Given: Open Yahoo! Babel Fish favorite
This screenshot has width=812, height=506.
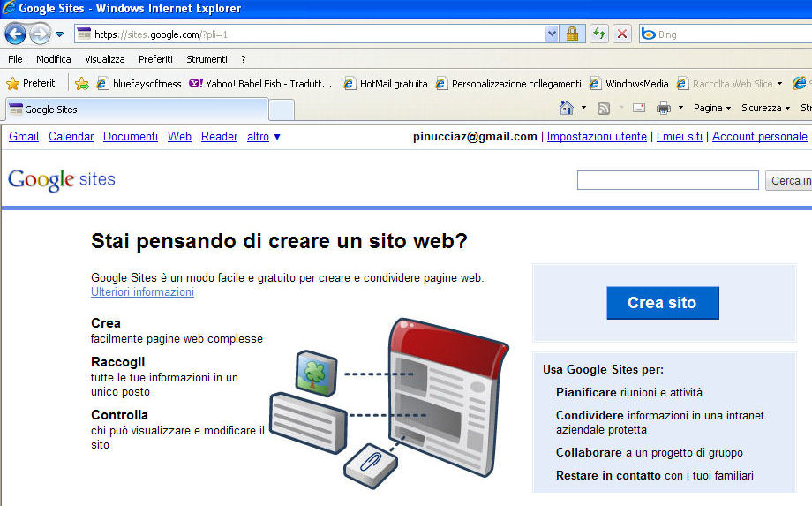Looking at the screenshot, I should 260,83.
